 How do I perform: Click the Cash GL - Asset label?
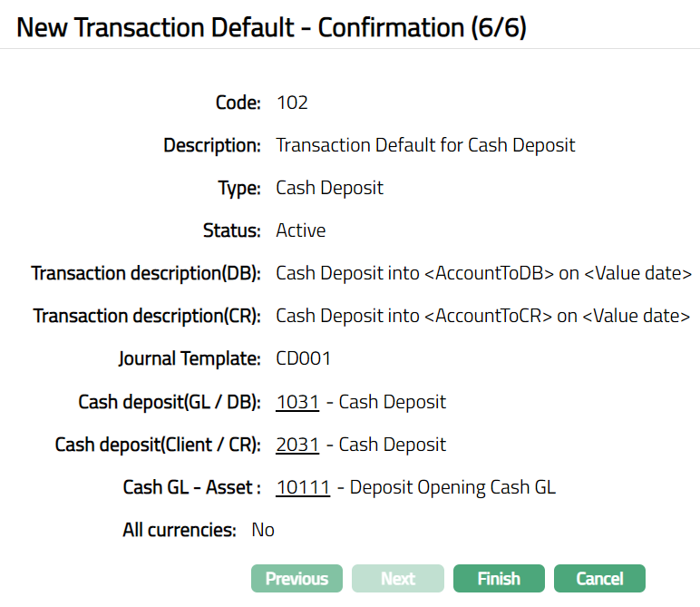pos(192,487)
